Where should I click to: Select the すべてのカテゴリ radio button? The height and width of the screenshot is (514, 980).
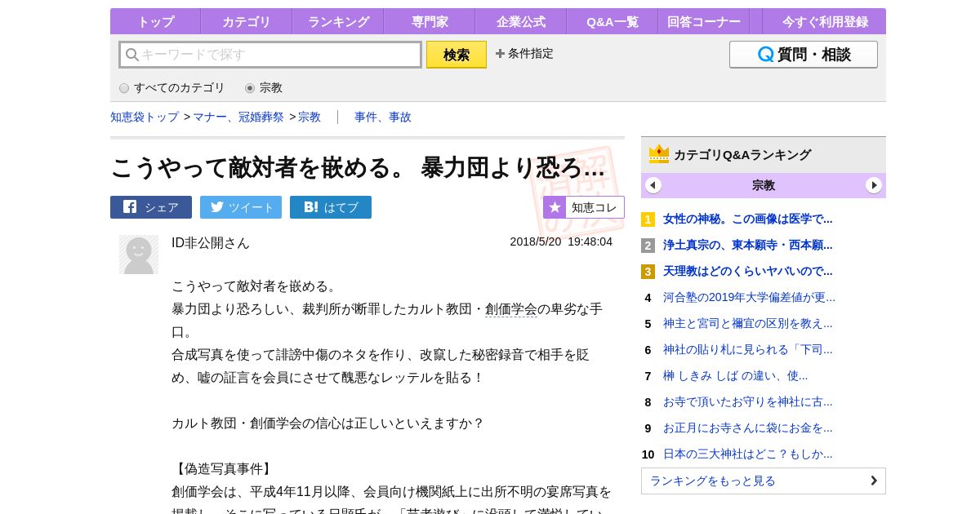[124, 88]
